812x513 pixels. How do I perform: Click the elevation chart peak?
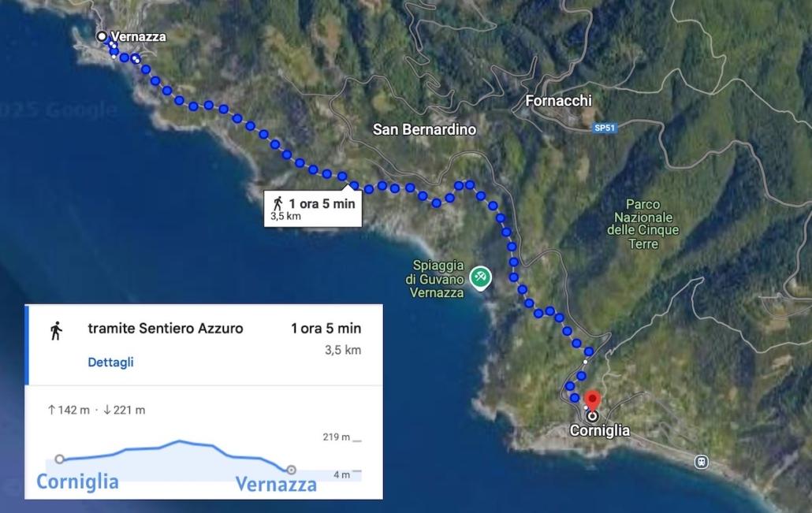click(179, 441)
